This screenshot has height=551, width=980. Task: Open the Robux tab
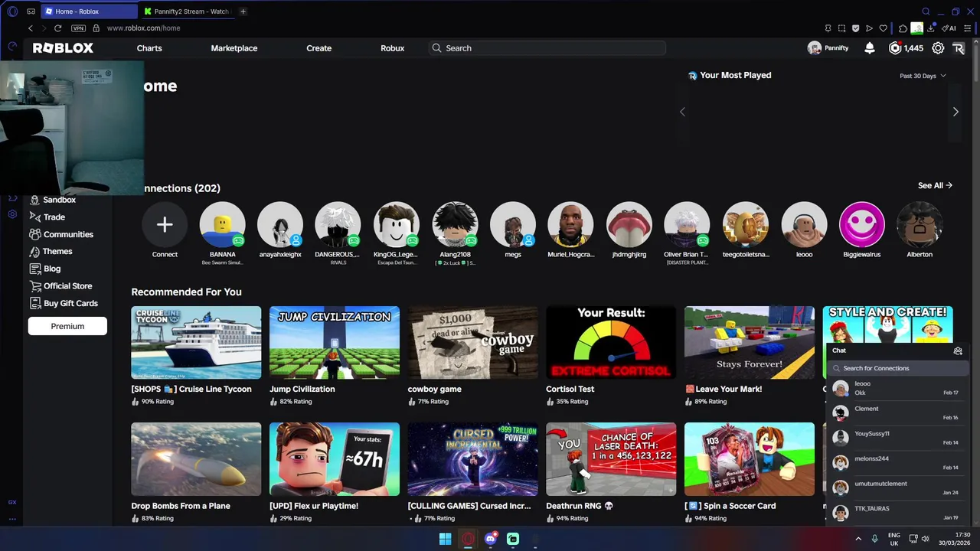pos(393,48)
